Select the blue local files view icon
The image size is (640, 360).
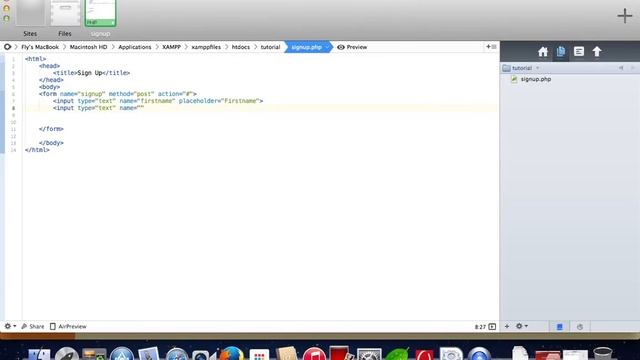pyautogui.click(x=560, y=327)
